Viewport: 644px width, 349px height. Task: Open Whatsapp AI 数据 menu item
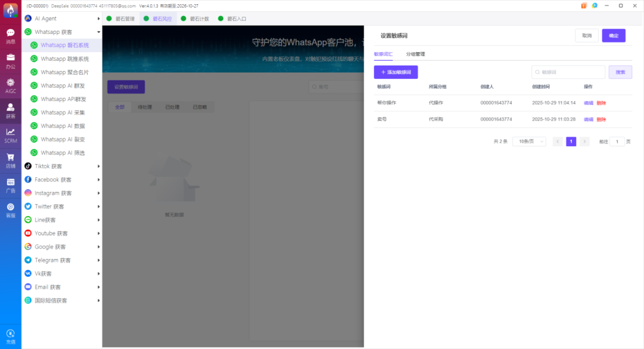[61, 126]
